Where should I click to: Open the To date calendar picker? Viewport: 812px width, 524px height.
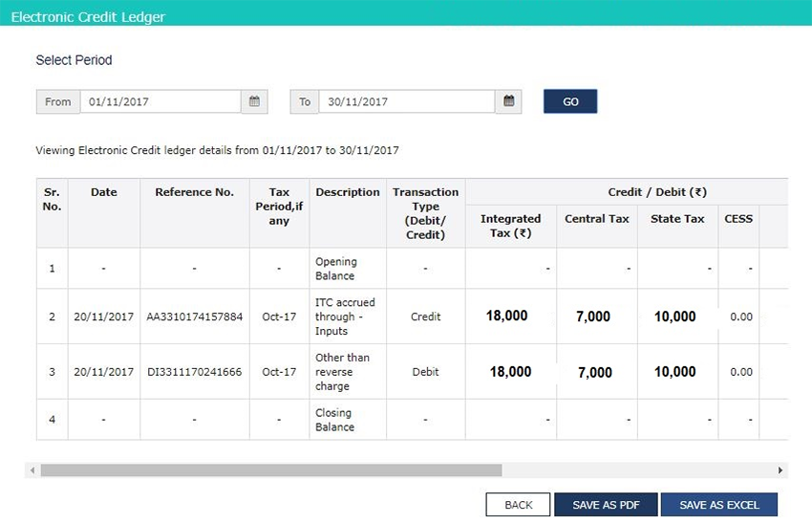point(508,101)
